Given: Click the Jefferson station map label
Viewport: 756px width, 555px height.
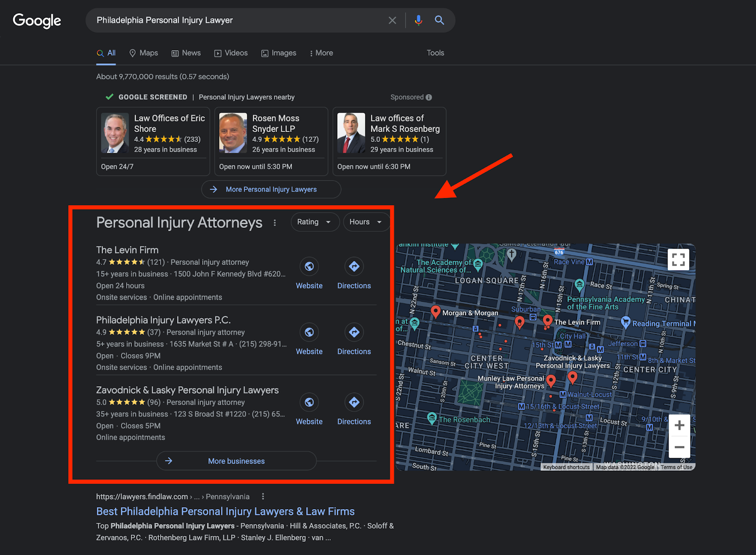Looking at the screenshot, I should pyautogui.click(x=623, y=344).
